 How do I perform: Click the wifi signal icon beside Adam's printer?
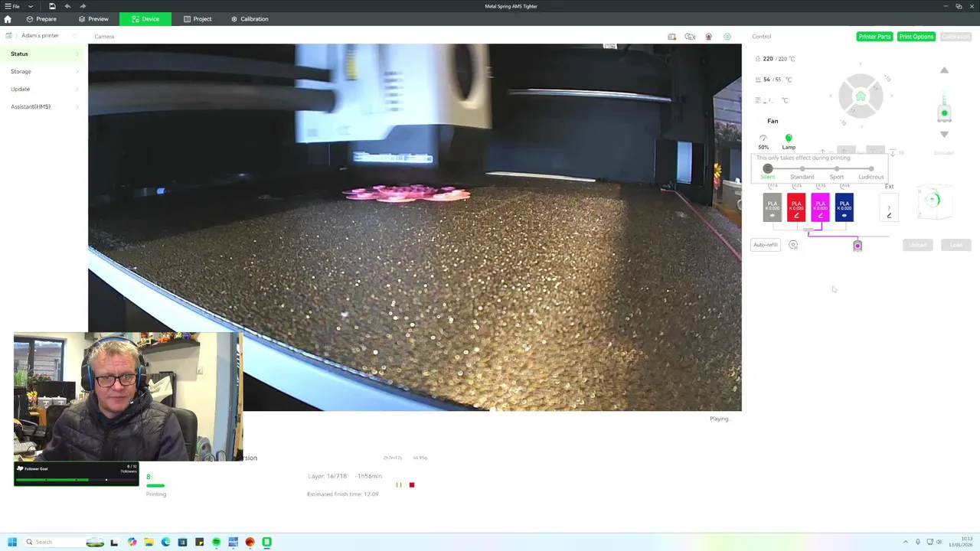tap(75, 36)
